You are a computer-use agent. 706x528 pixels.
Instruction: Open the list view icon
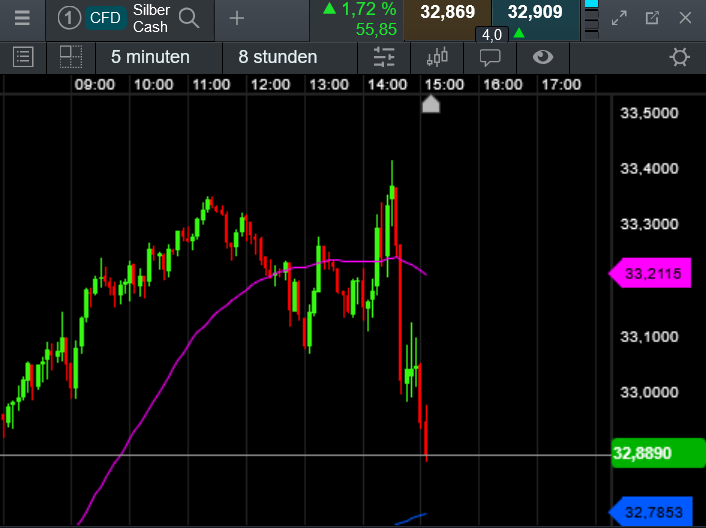click(23, 58)
